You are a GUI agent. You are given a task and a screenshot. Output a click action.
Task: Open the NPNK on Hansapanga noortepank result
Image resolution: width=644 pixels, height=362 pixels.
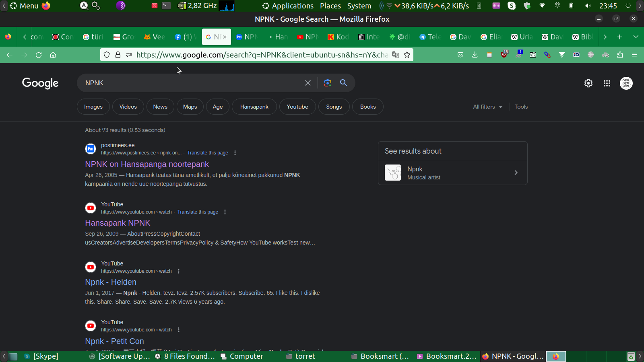147,164
